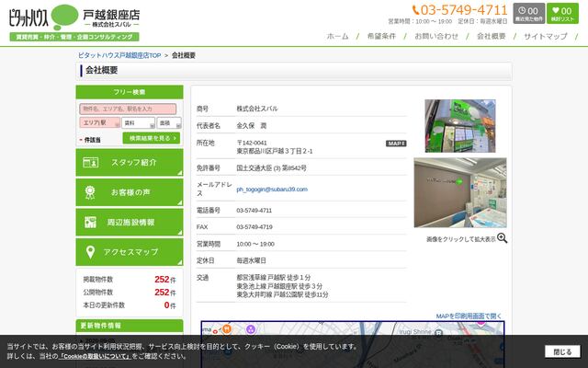This screenshot has height=368, width=588.
Task: Open the favorites heart list button
Action: (x=562, y=14)
